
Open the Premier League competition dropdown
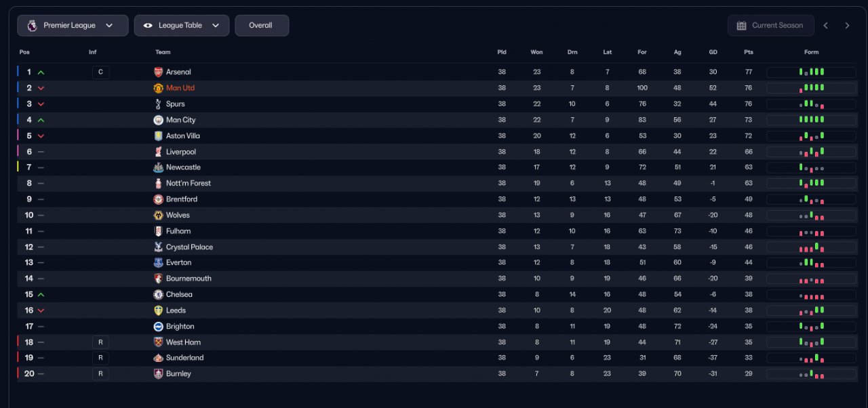tap(73, 26)
